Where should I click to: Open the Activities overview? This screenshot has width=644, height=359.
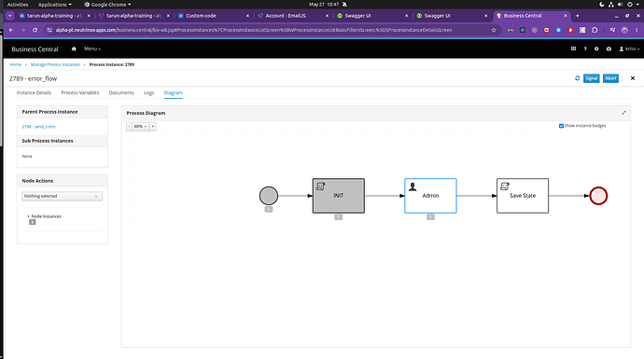18,5
